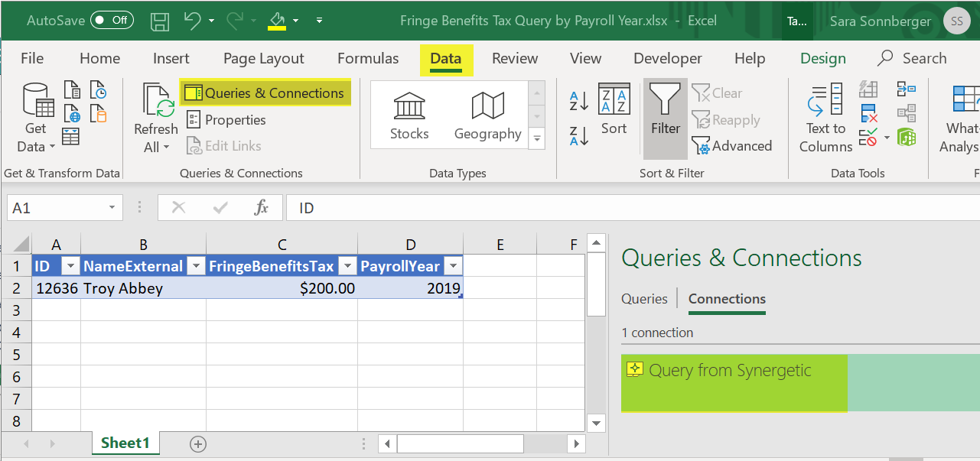This screenshot has width=980, height=461.
Task: Toggle AutoSave off switch
Action: (110, 21)
